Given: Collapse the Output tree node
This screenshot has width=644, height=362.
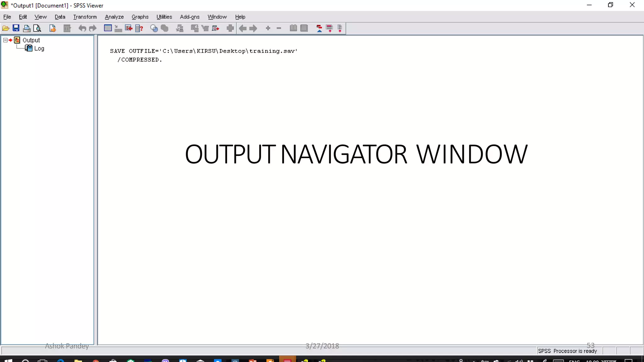Looking at the screenshot, I should point(5,40).
